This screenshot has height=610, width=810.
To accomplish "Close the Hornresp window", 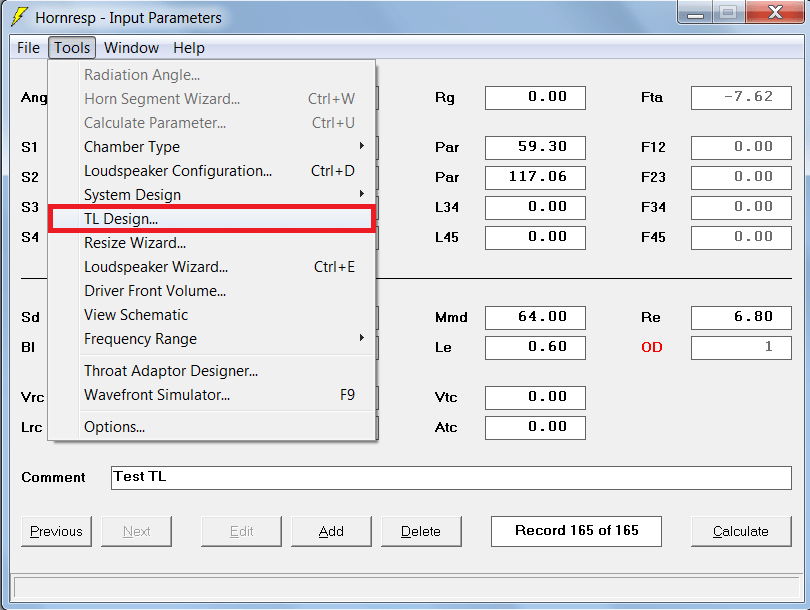I will [x=774, y=12].
